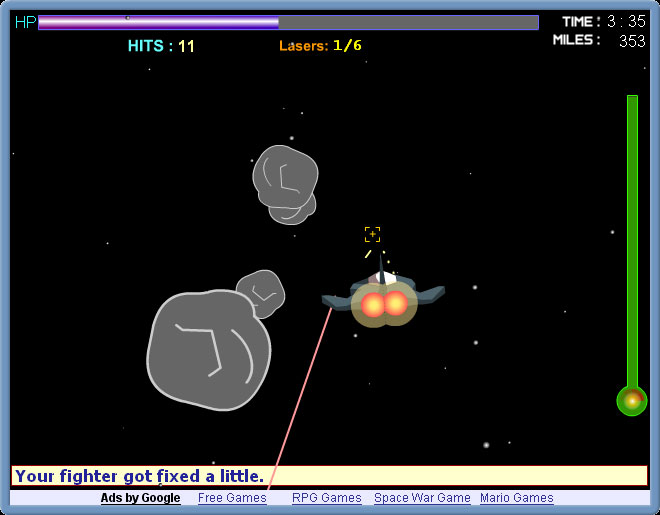Screen dimensions: 660x515
Task: Shoot the large gray asteroid at bottom-left
Action: point(209,350)
